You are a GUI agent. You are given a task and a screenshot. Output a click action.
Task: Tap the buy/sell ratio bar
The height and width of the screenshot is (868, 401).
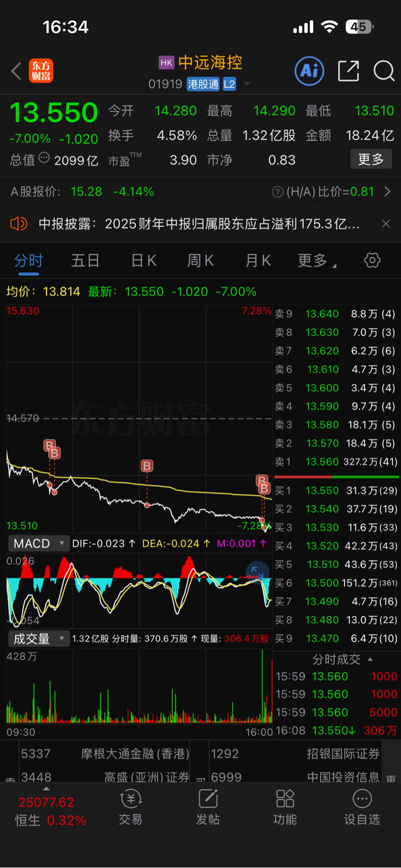pyautogui.click(x=336, y=477)
